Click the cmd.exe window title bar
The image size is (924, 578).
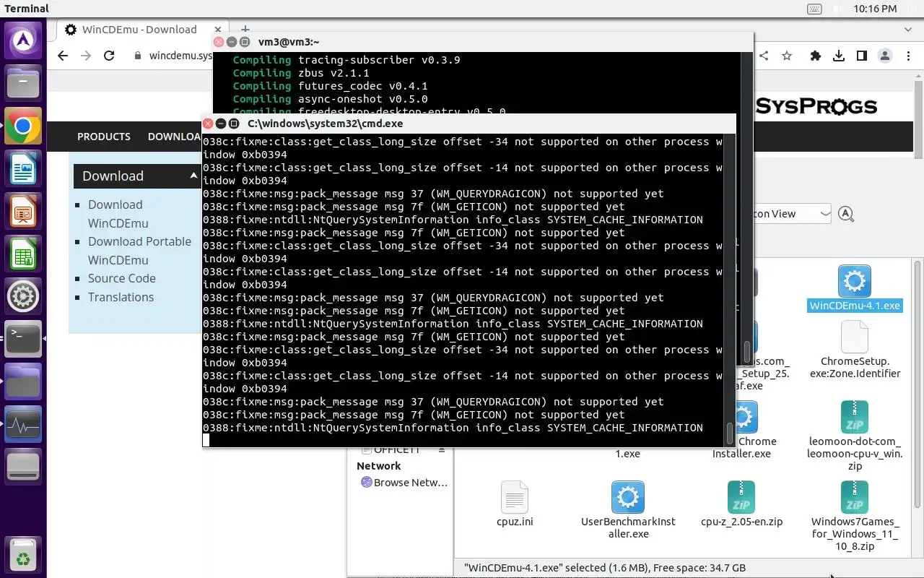[x=469, y=124]
